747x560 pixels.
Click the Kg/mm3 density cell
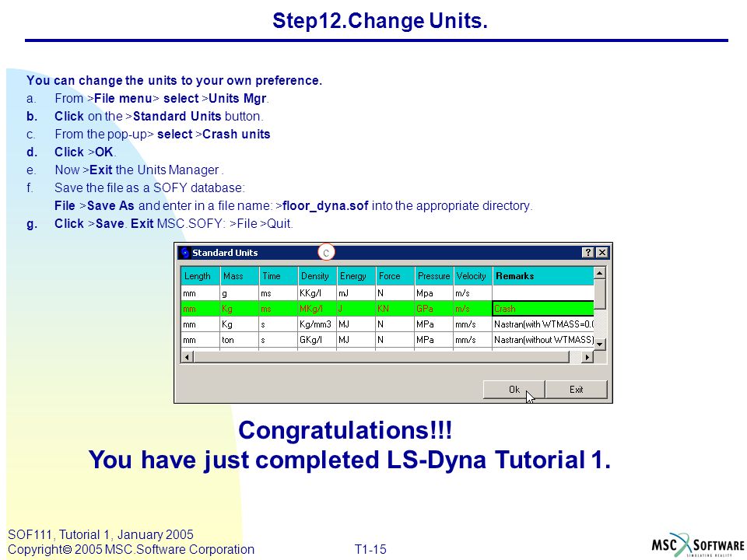click(317, 324)
